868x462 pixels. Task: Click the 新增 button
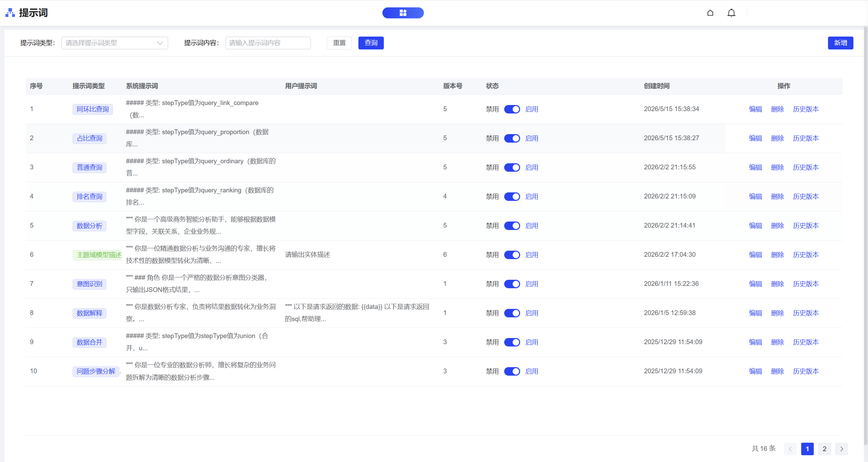(841, 43)
